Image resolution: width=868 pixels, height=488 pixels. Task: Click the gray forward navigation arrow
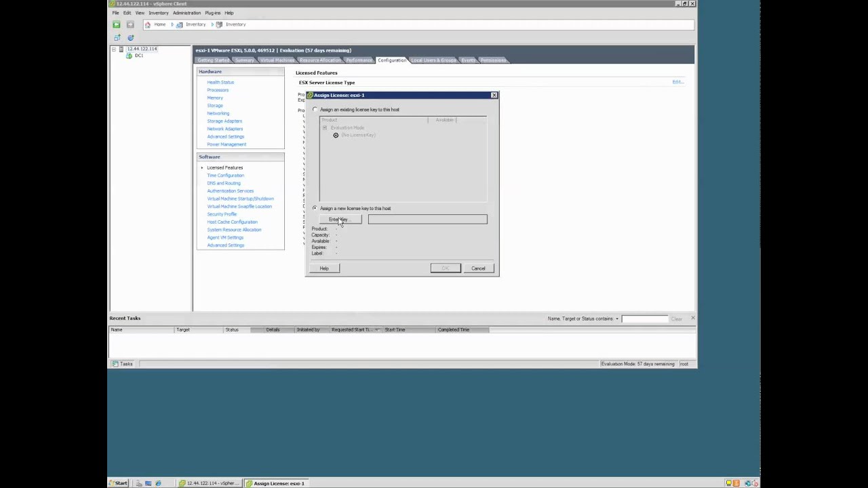130,24
